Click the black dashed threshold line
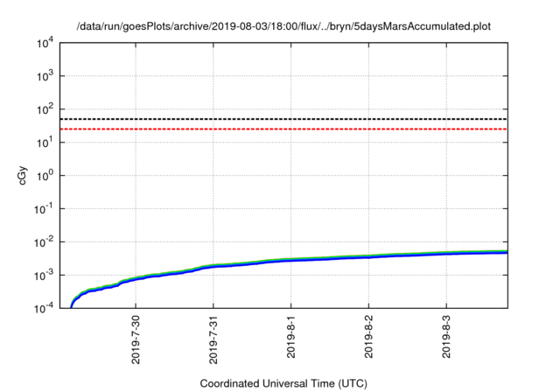560x392 pixels. (x=283, y=119)
